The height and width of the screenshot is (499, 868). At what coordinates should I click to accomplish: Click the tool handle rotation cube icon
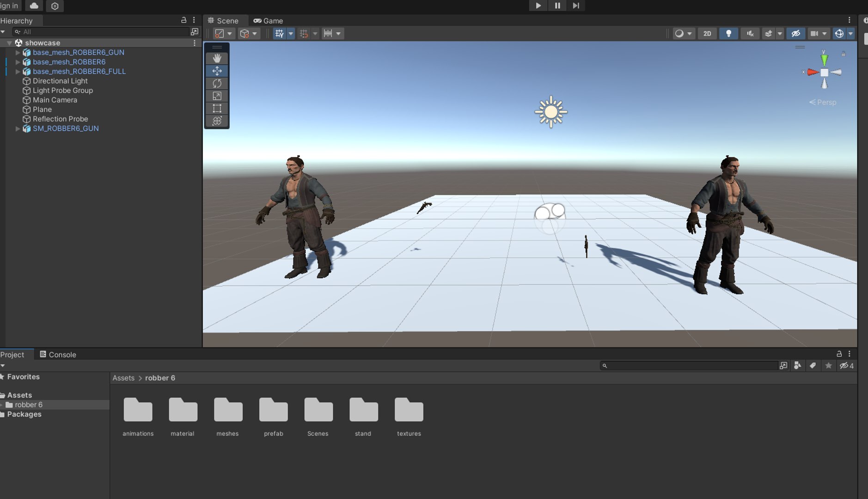[245, 33]
